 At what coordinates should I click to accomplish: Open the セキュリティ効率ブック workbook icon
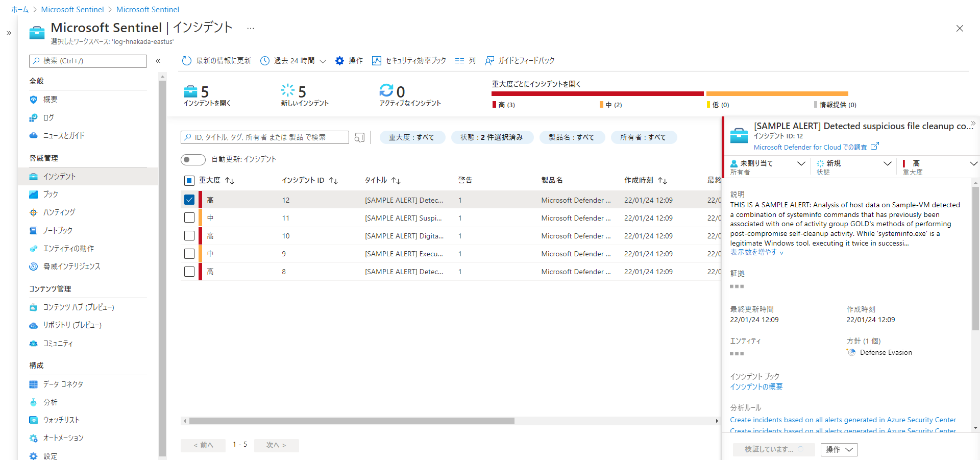(x=377, y=61)
